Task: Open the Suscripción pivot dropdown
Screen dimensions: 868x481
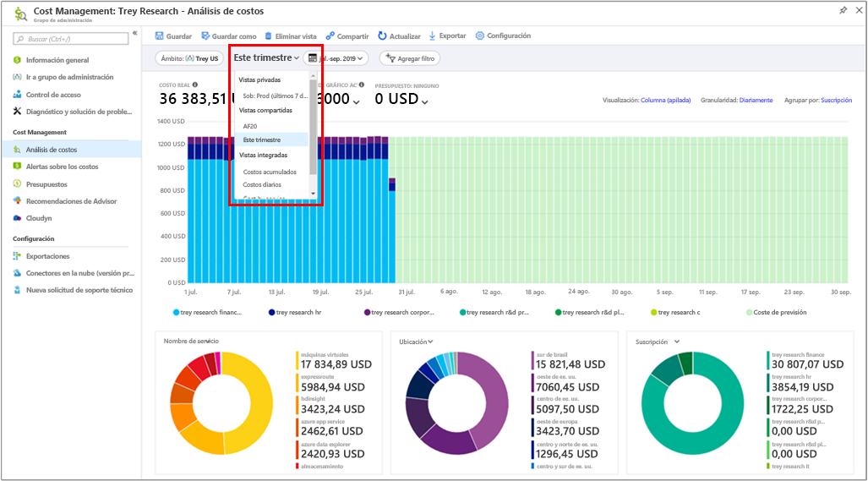Action: tap(658, 342)
